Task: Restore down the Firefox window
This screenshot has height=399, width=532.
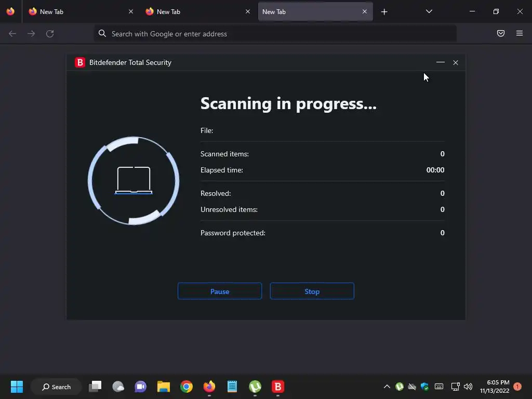Action: coord(496,11)
